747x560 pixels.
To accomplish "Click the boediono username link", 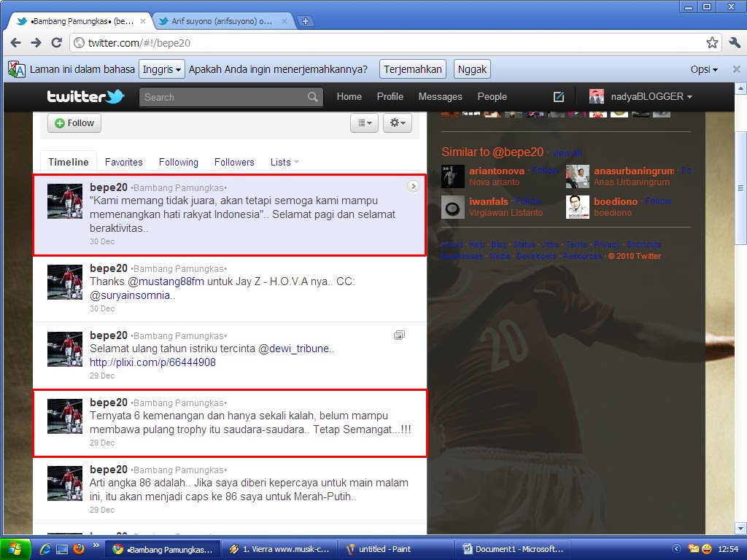I will pyautogui.click(x=616, y=201).
